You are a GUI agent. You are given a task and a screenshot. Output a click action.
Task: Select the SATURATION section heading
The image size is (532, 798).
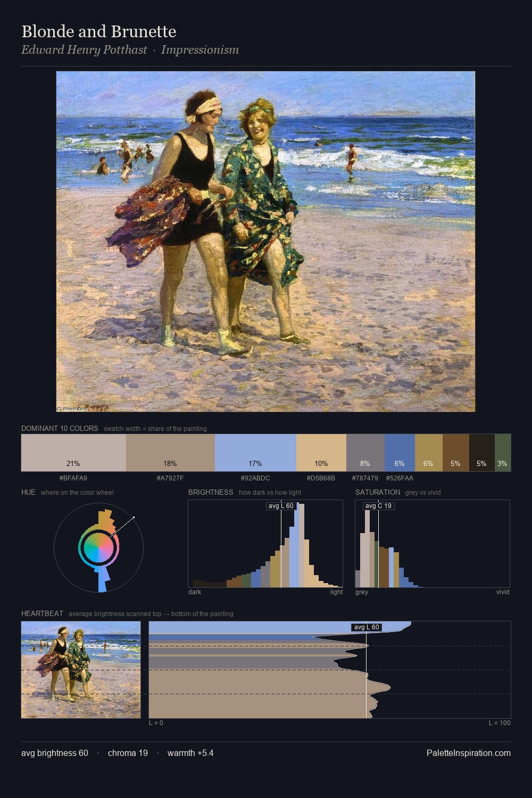point(378,492)
